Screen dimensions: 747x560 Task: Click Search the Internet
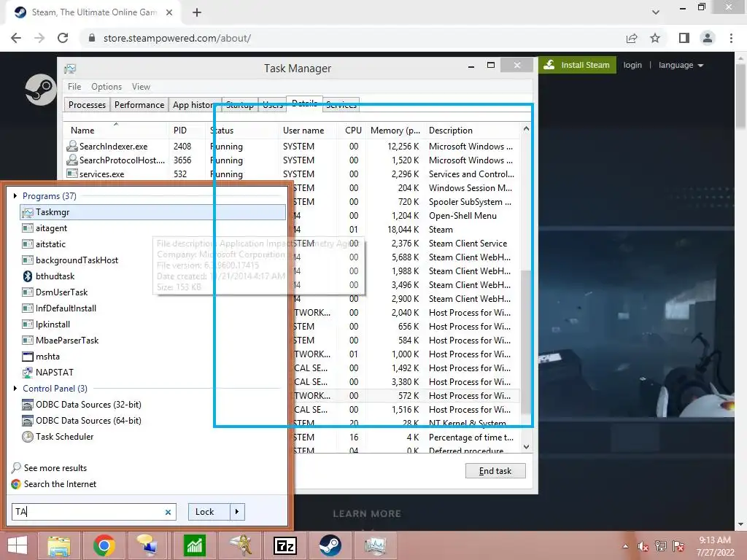coord(54,484)
